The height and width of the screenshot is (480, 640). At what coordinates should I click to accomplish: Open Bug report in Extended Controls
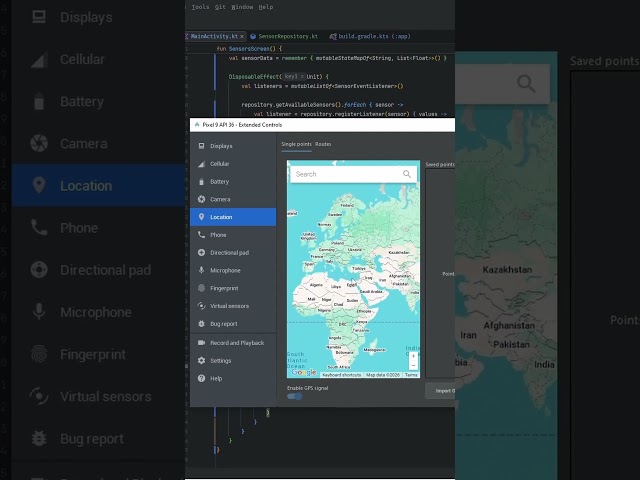pyautogui.click(x=233, y=324)
